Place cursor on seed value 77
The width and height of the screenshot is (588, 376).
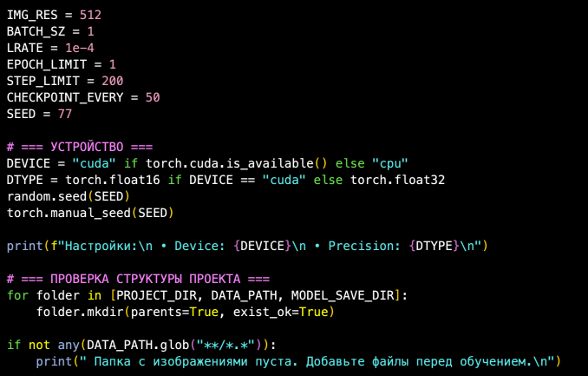click(x=64, y=114)
